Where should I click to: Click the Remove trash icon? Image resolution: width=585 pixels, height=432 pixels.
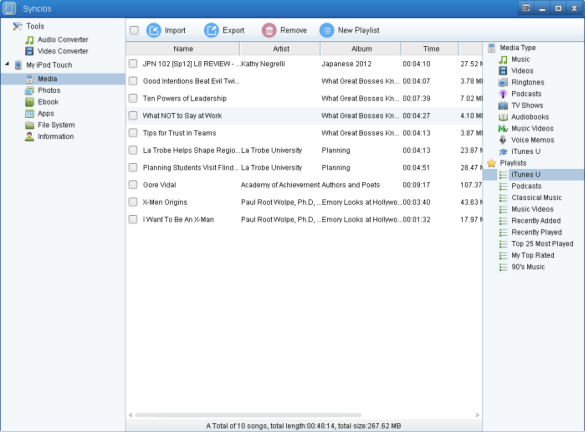point(269,30)
